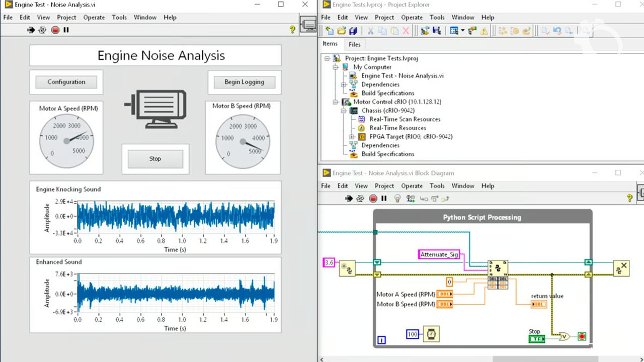Click the Stop boolean terminal in block diagram

pyautogui.click(x=537, y=339)
